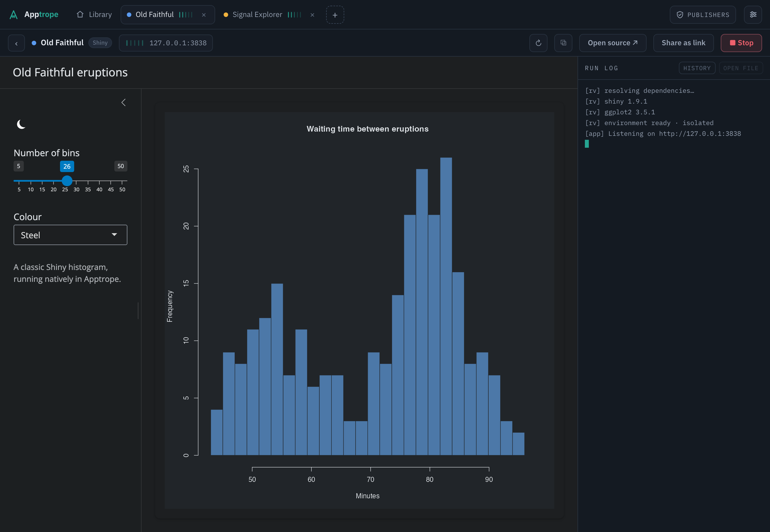The width and height of the screenshot is (770, 532).
Task: Click the slider track at tick 40
Action: (99, 181)
